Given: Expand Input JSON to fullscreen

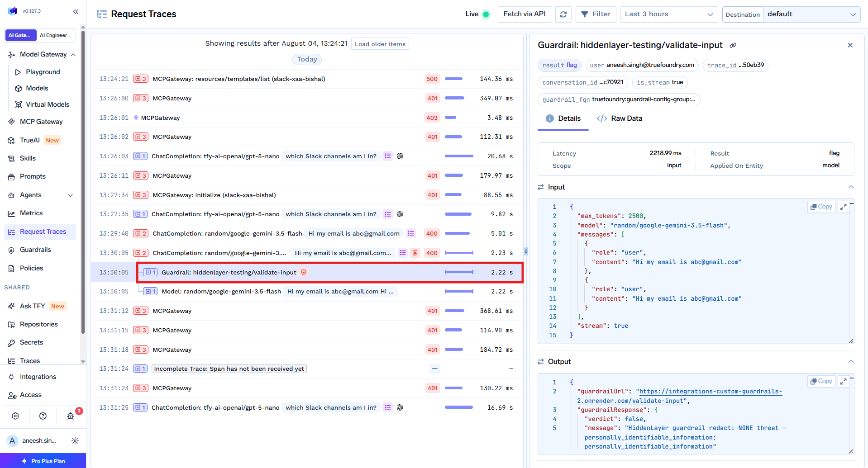Looking at the screenshot, I should [844, 207].
